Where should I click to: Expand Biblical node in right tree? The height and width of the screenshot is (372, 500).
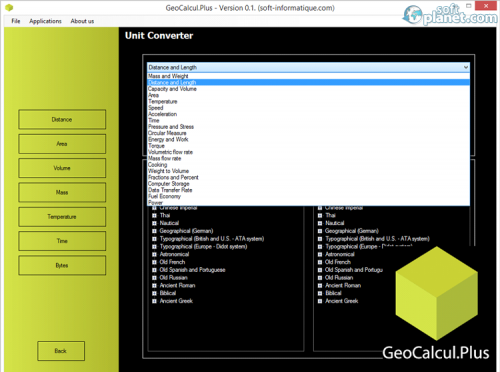point(320,293)
